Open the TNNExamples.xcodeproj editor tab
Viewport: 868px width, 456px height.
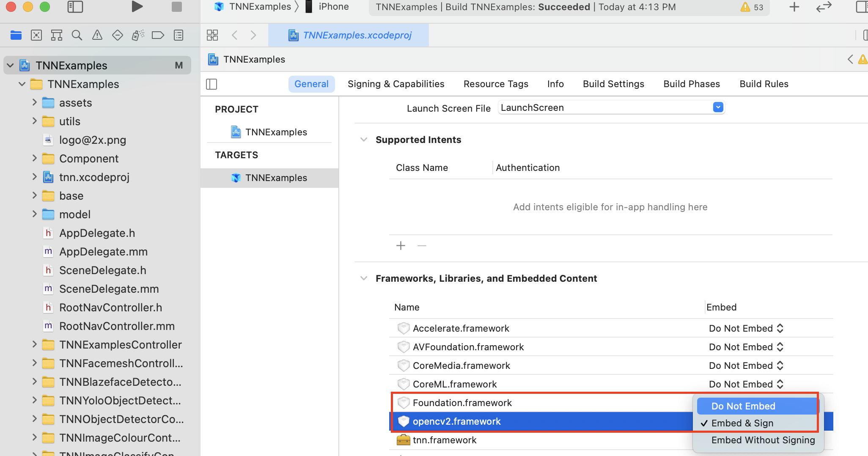(349, 35)
